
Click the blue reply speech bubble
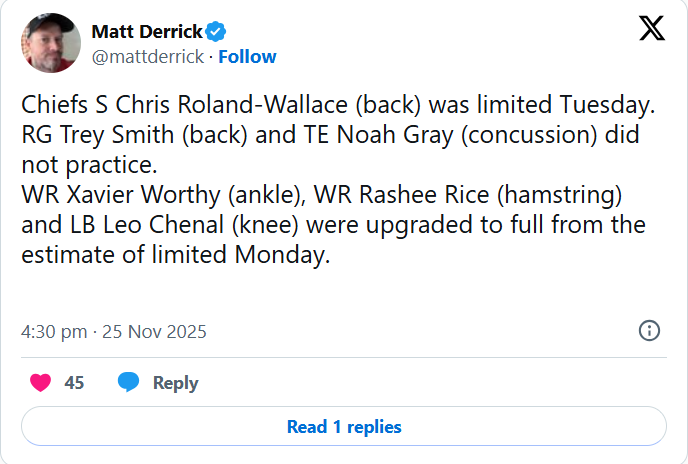coord(128,383)
